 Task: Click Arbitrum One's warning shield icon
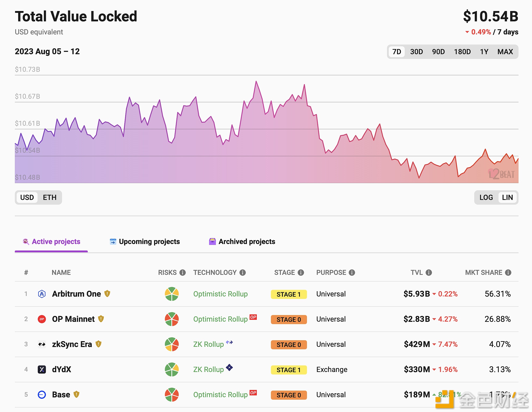(107, 293)
